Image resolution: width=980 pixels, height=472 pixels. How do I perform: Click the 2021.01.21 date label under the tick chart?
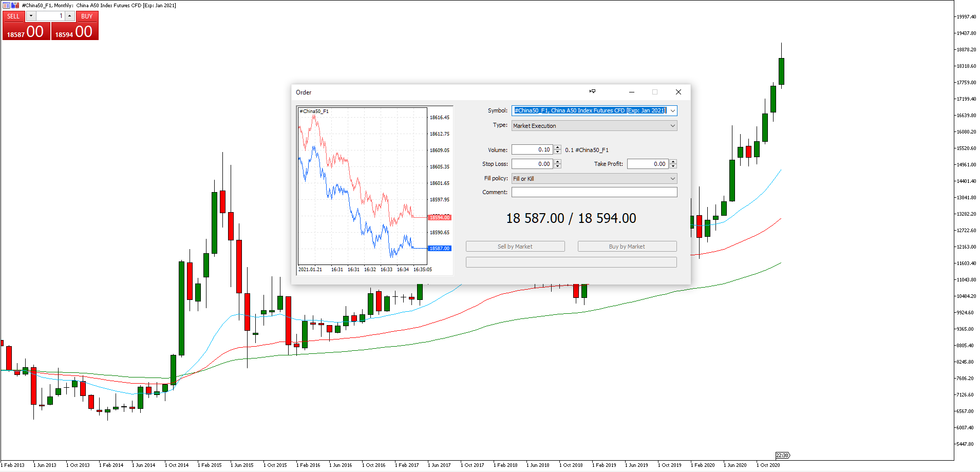point(310,270)
